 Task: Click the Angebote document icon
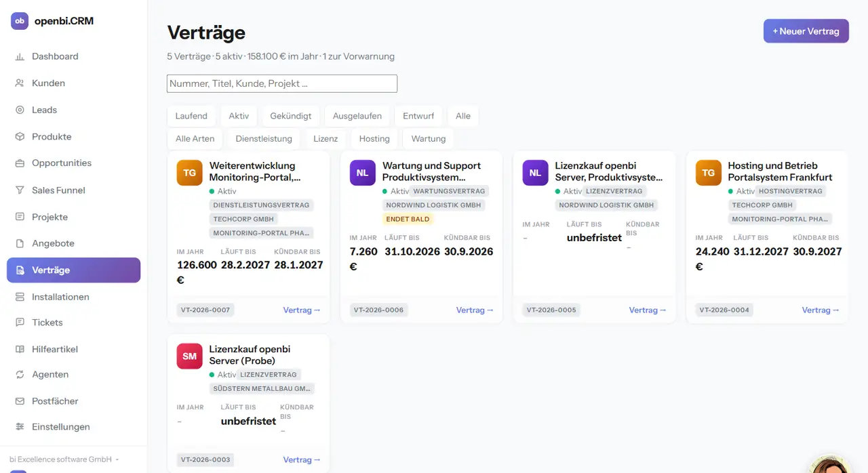click(x=20, y=243)
